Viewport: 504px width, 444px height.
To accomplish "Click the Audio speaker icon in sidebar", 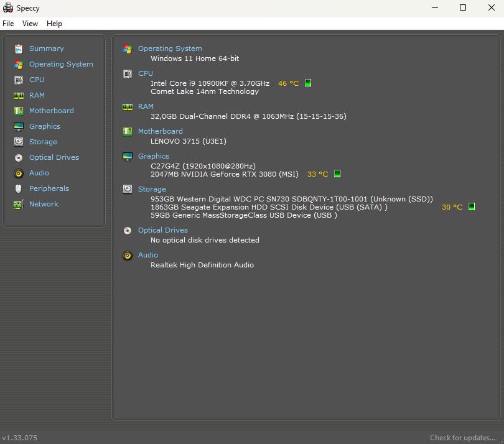I will pos(19,173).
